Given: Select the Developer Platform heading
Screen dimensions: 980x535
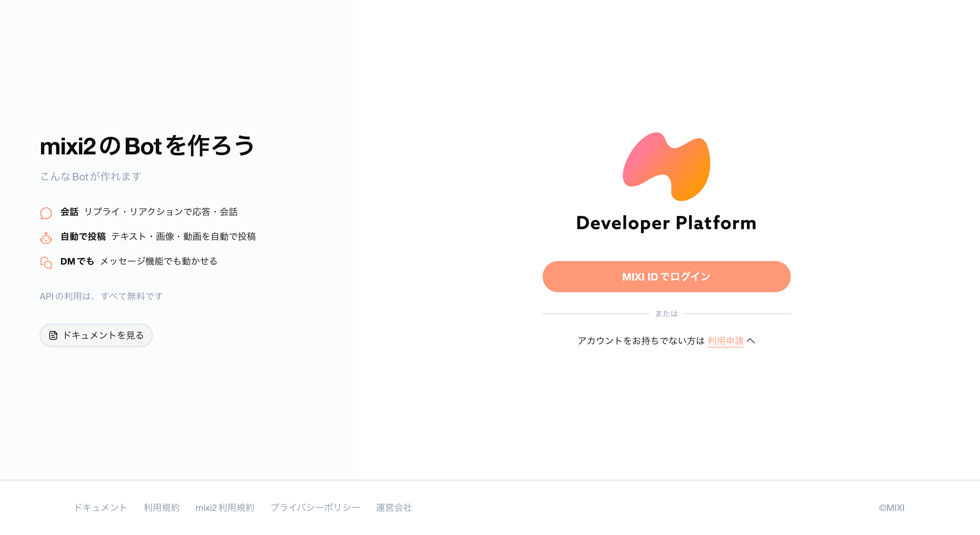Looking at the screenshot, I should (666, 224).
